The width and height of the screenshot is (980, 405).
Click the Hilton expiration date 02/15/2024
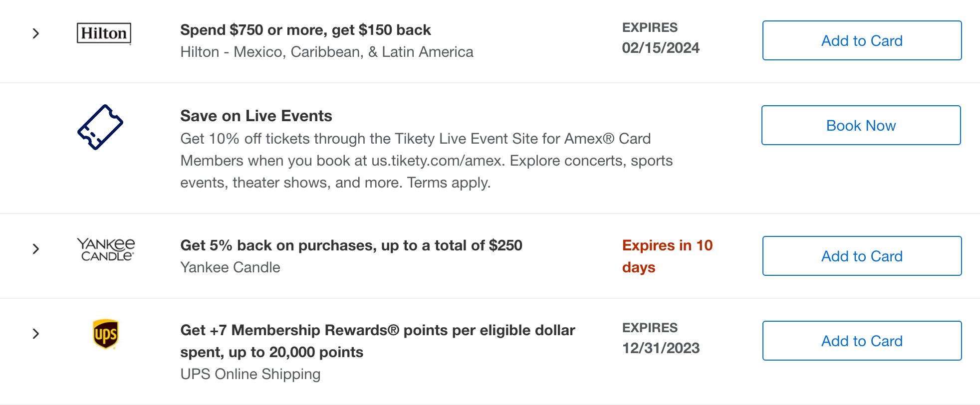point(660,48)
